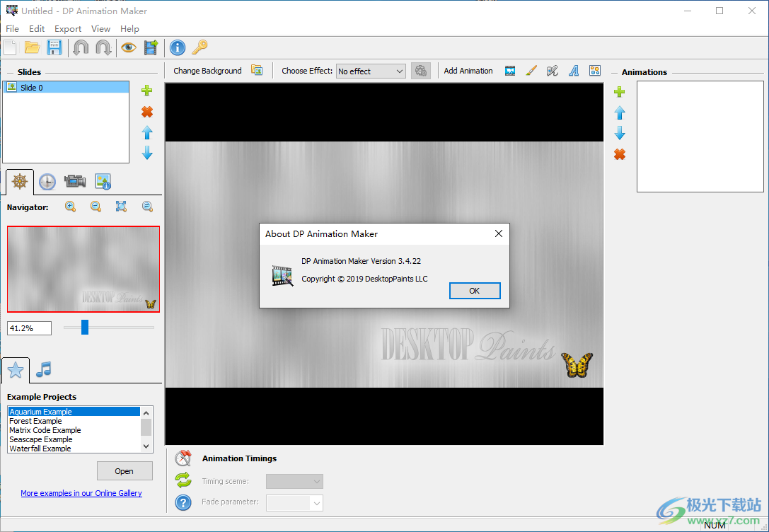Click the actual size zoom icon in Navigator
Image resolution: width=769 pixels, height=532 pixels.
pos(147,207)
